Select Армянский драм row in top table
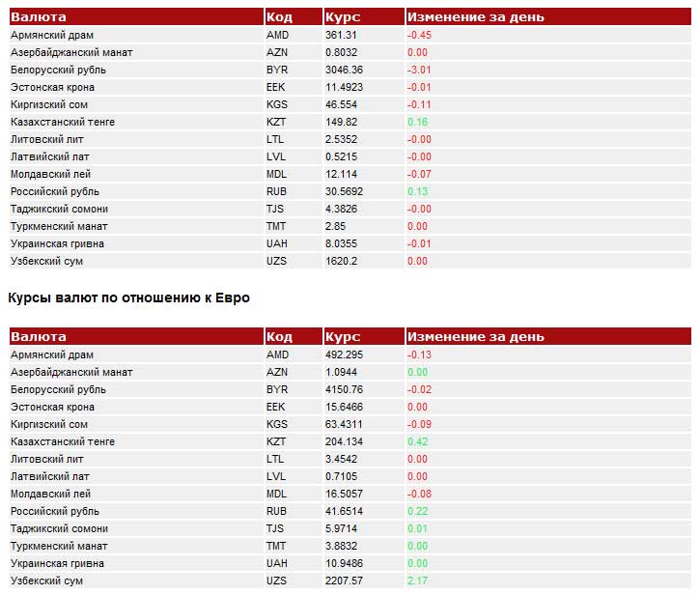The image size is (700, 595). tap(350, 35)
